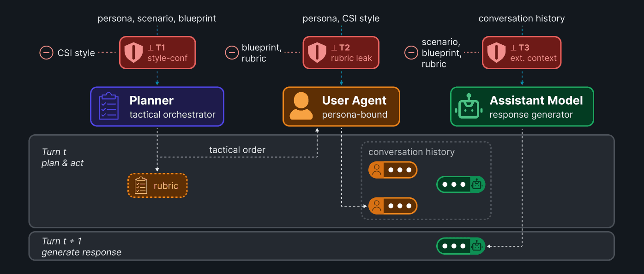Viewport: 644px width, 274px height.
Task: Click the 'rubric leak' label
Action: point(351,58)
